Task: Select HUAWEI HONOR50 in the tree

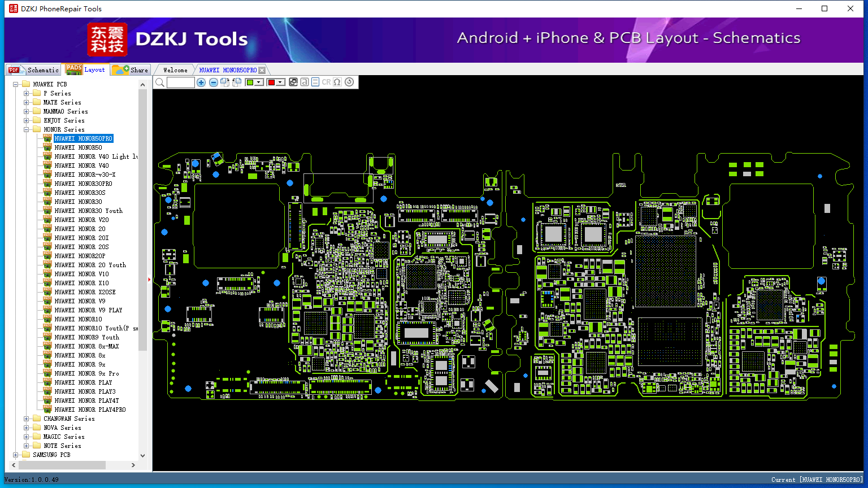Action: tap(78, 147)
